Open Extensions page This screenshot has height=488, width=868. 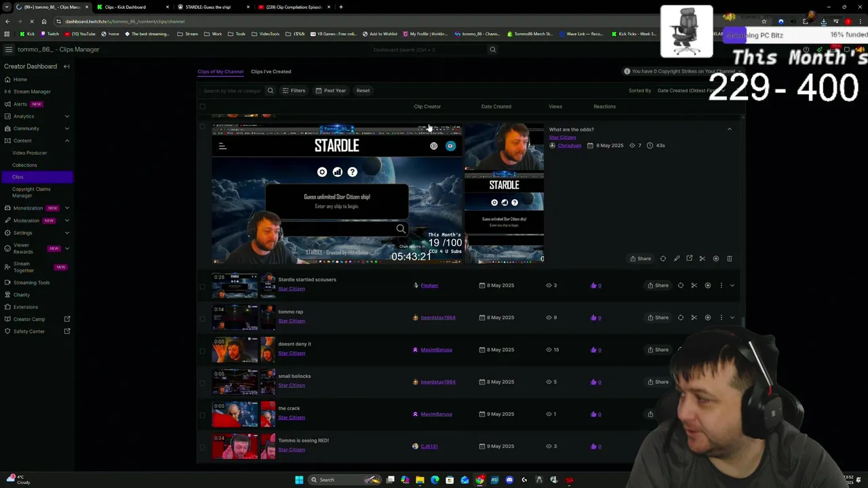(x=26, y=307)
